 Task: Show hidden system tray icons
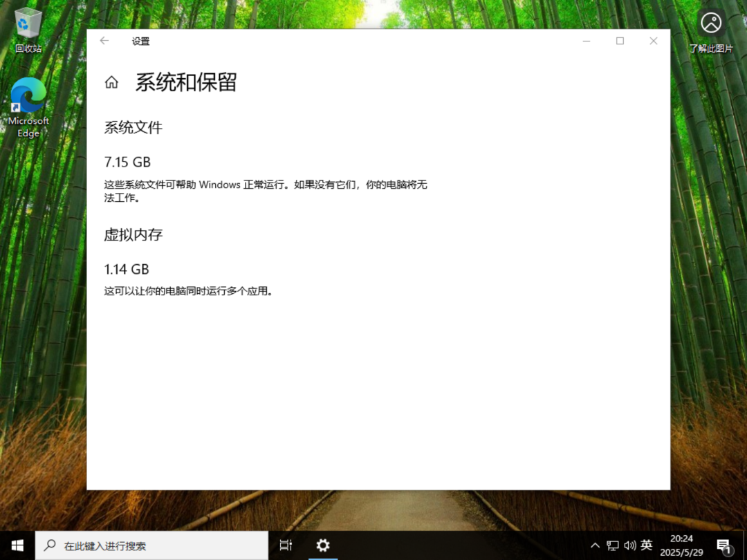click(595, 545)
